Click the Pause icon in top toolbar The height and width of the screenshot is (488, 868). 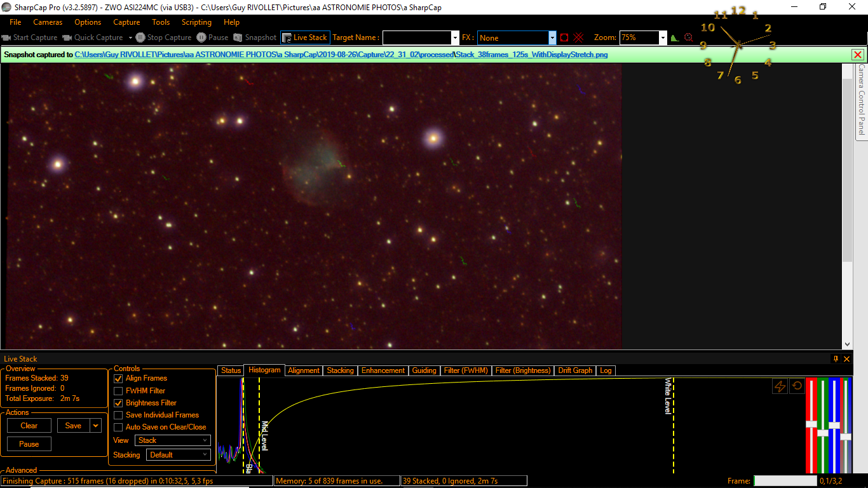(201, 37)
